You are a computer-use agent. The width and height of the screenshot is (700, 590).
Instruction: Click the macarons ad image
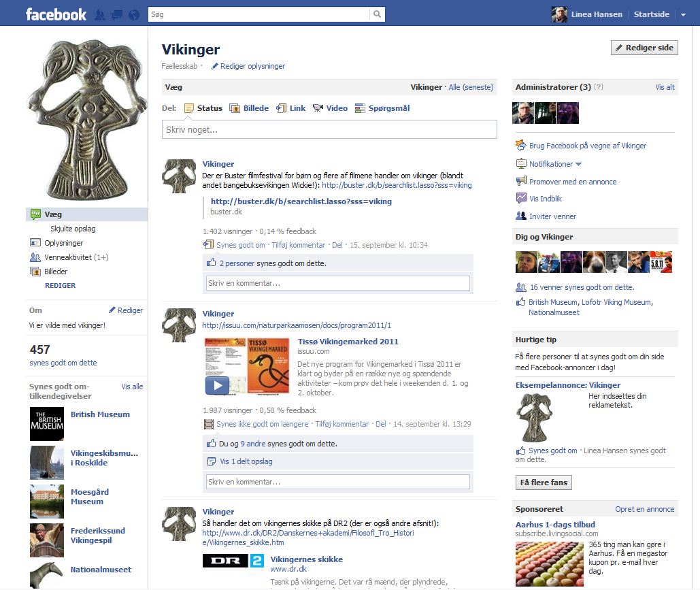(549, 564)
